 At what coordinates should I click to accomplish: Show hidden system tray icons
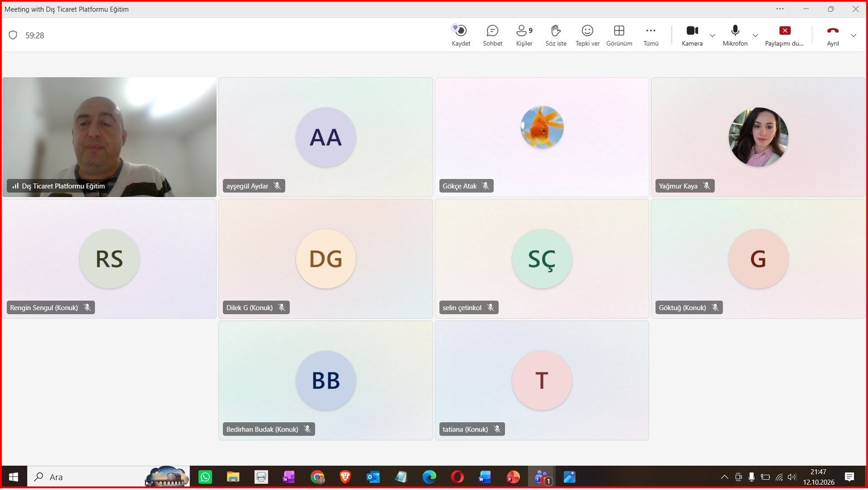[x=724, y=477]
